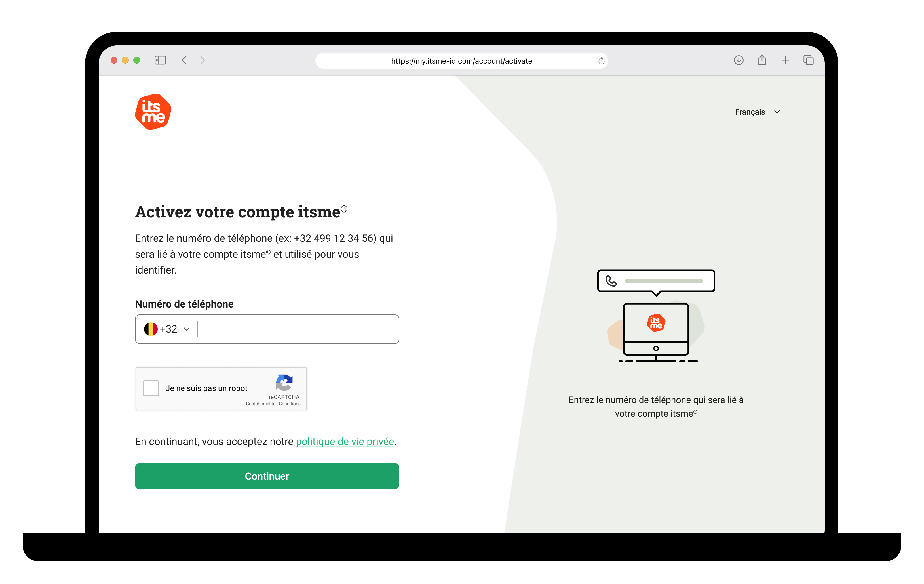Add a new tab with plus icon
This screenshot has height=584, width=924.
point(785,60)
